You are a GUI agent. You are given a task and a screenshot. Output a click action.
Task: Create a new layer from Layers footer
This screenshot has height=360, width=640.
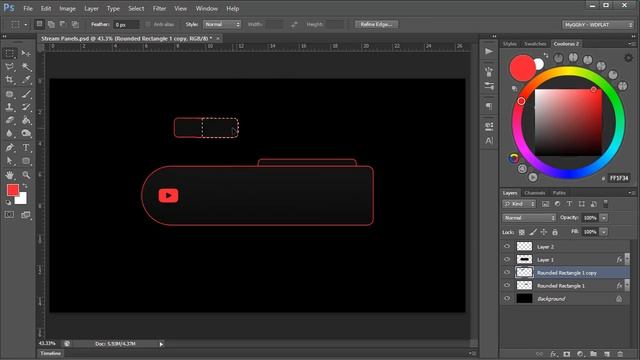[607, 354]
